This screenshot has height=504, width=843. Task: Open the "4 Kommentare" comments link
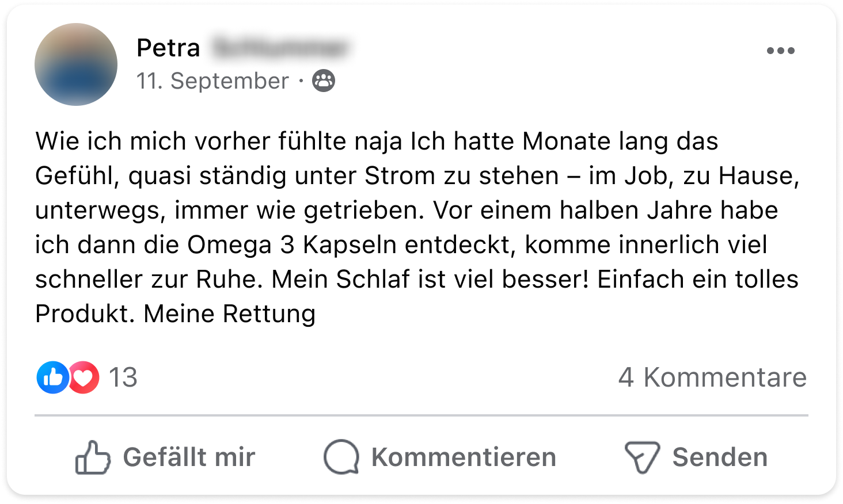[712, 377]
